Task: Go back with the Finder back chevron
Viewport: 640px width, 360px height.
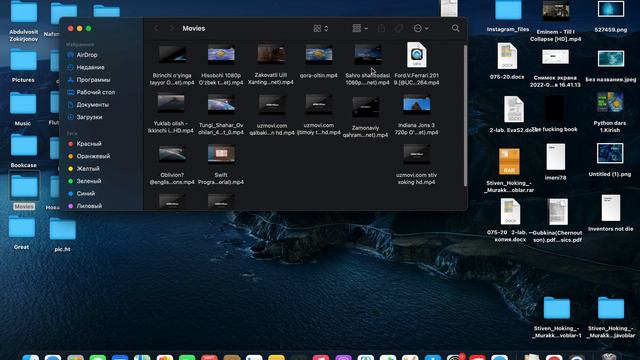Action: click(156, 28)
